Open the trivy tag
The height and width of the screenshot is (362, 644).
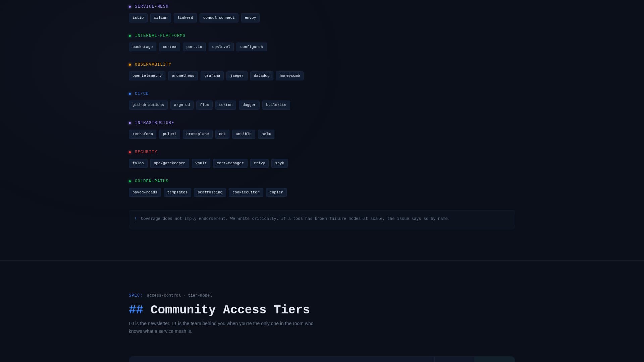click(259, 163)
